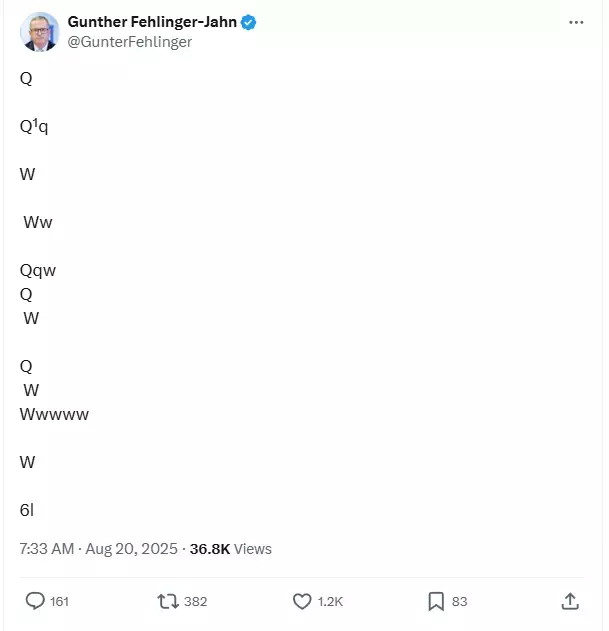
Task: Click the 83 bookmarks count
Action: (459, 602)
